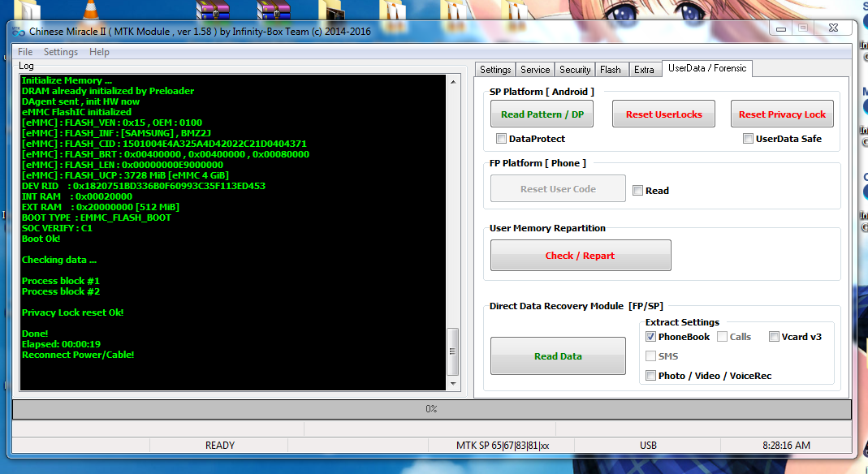868x474 pixels.
Task: Click the Check / Repart button
Action: (581, 255)
